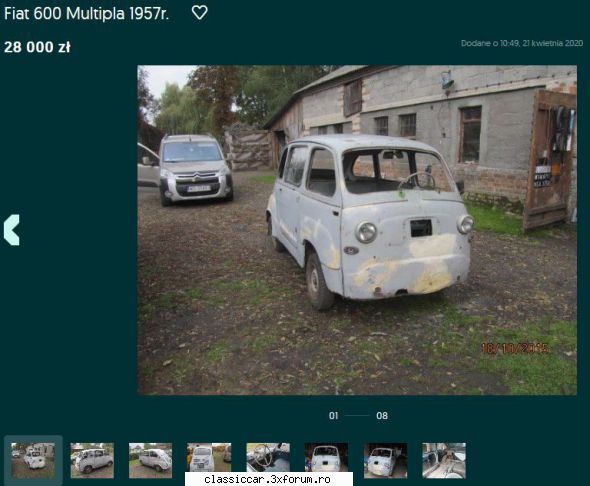This screenshot has width=590, height=486.
Task: Select first thumbnail showing car front in yard
Action: (33, 460)
